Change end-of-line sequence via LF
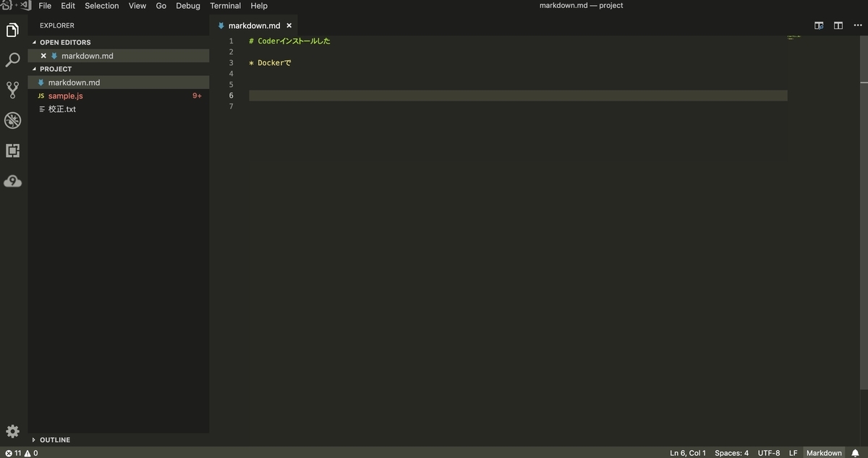The image size is (868, 458). tap(793, 453)
